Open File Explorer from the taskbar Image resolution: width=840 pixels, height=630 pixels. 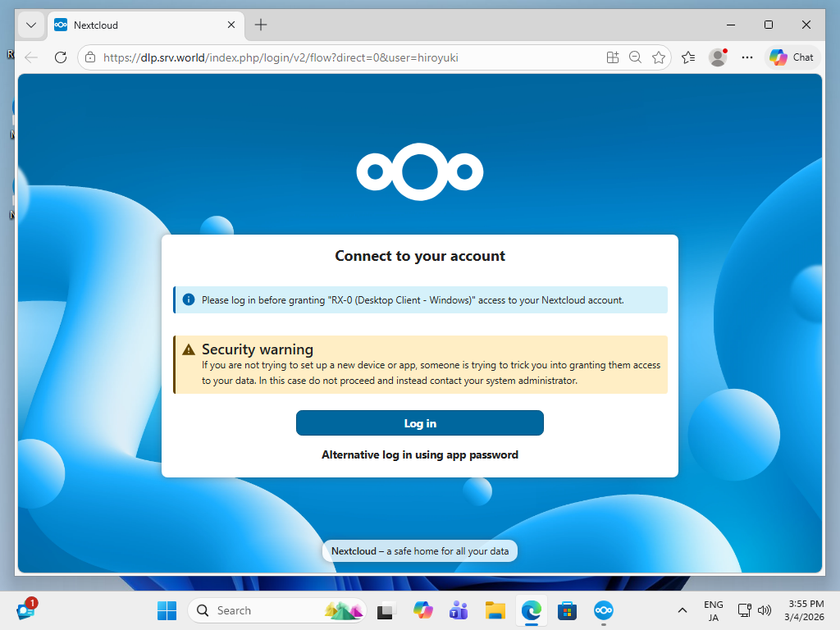(495, 610)
